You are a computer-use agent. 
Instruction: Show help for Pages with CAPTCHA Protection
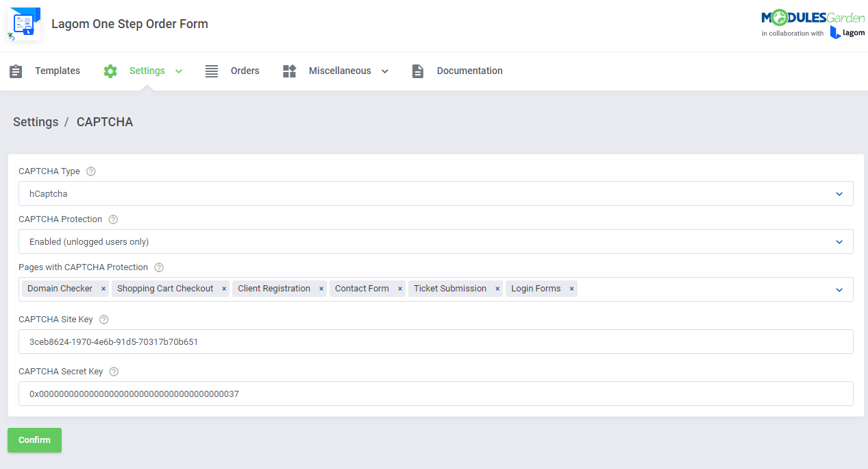pos(159,267)
